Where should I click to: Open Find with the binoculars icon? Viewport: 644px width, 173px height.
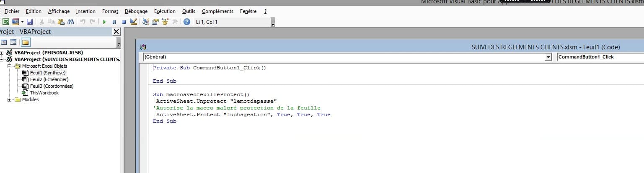click(x=70, y=22)
